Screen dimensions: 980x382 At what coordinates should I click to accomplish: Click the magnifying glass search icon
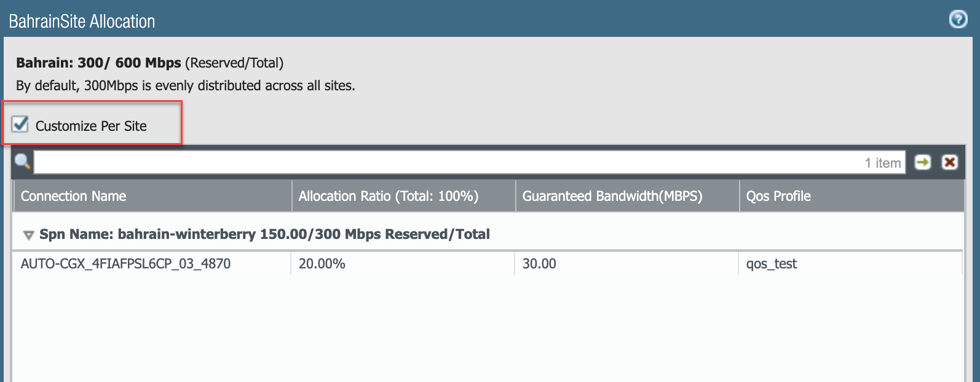pyautogui.click(x=23, y=162)
